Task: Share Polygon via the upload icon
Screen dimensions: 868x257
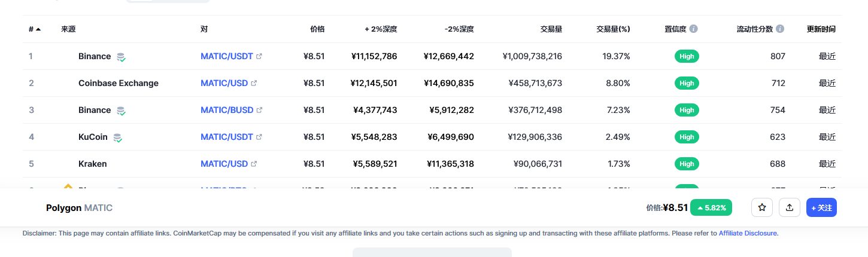Action: 790,207
